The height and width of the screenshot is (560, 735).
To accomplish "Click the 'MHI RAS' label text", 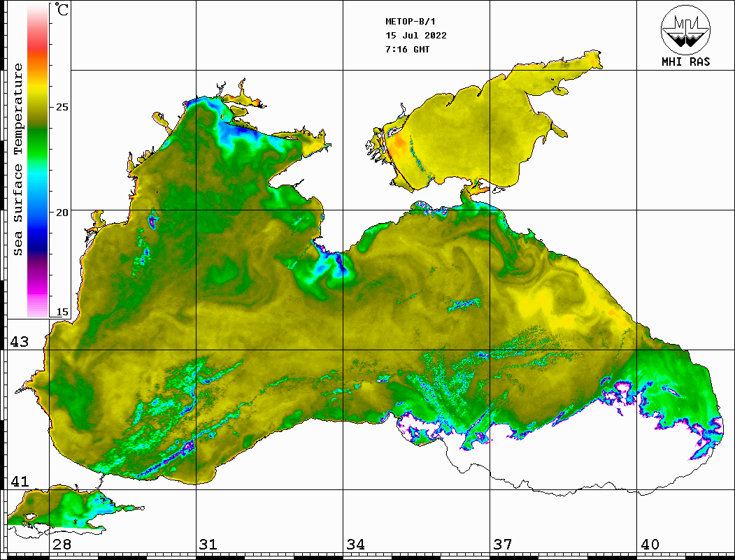I will 686,62.
